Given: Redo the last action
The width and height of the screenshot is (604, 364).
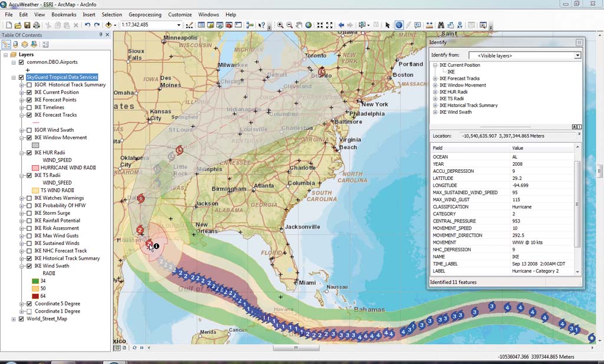Looking at the screenshot, I should point(97,25).
